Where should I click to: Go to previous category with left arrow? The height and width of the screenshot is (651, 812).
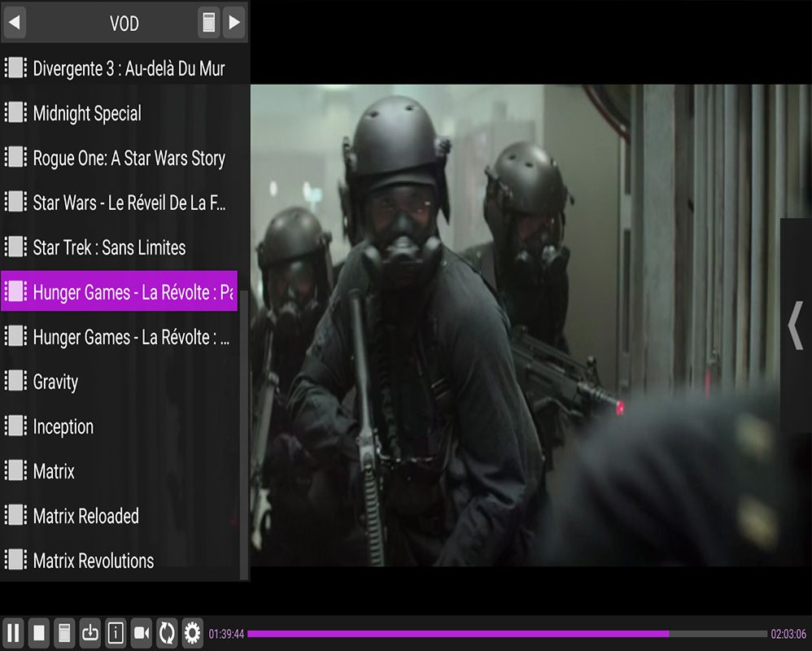coord(15,22)
